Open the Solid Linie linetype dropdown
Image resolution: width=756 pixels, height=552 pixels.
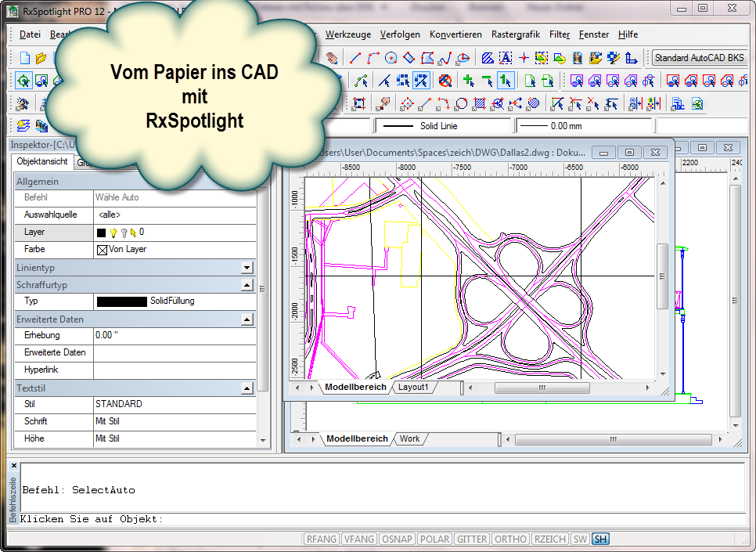tap(444, 126)
